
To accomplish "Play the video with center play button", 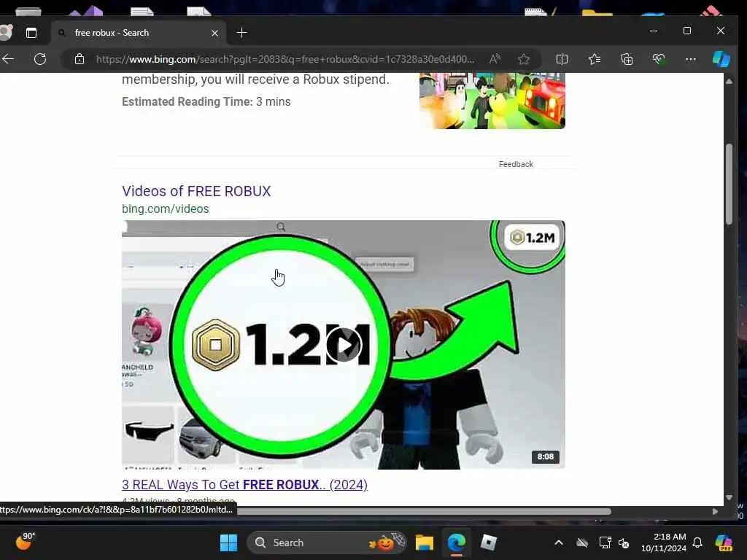I will 344,345.
